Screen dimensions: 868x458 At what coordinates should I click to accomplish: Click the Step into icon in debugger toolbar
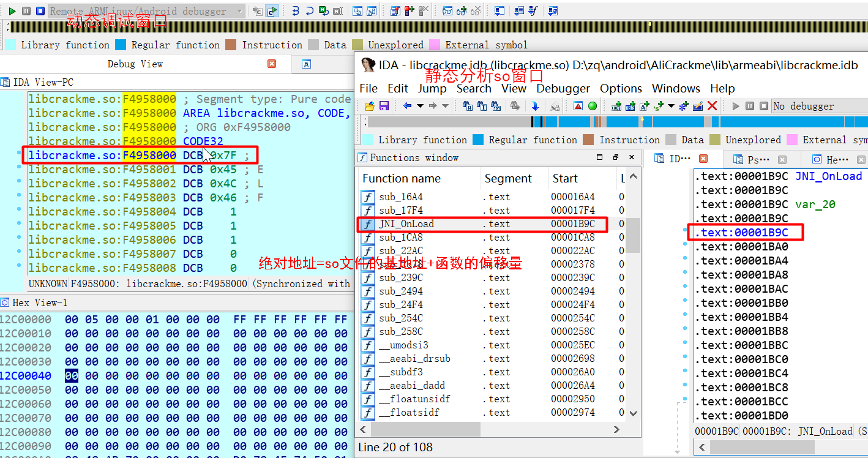pyautogui.click(x=296, y=11)
